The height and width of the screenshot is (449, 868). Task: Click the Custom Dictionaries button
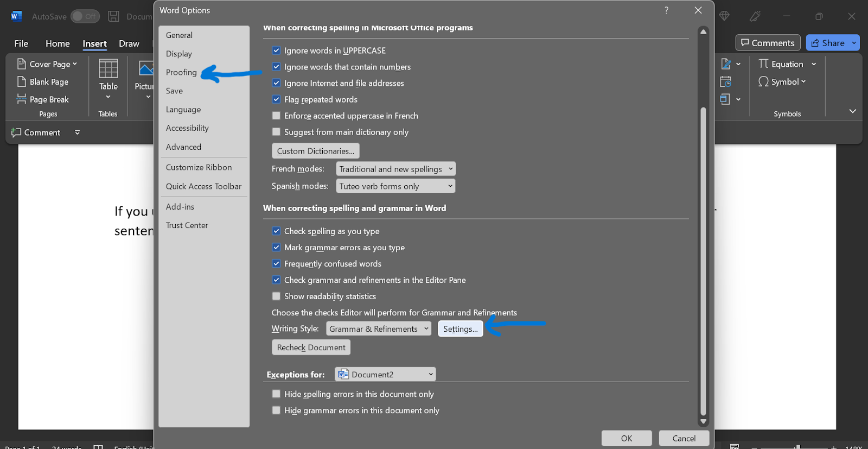[315, 151]
